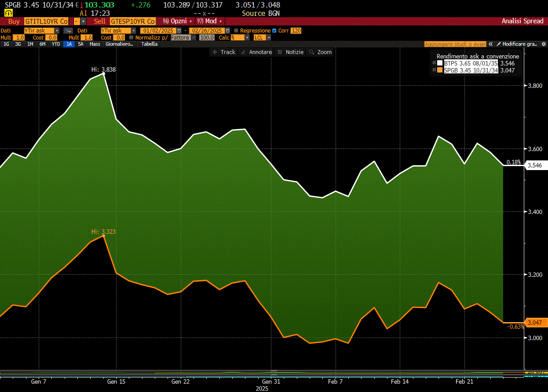Viewport: 548px width, 392px height.
Task: Switch to the Tabella view
Action: [150, 44]
